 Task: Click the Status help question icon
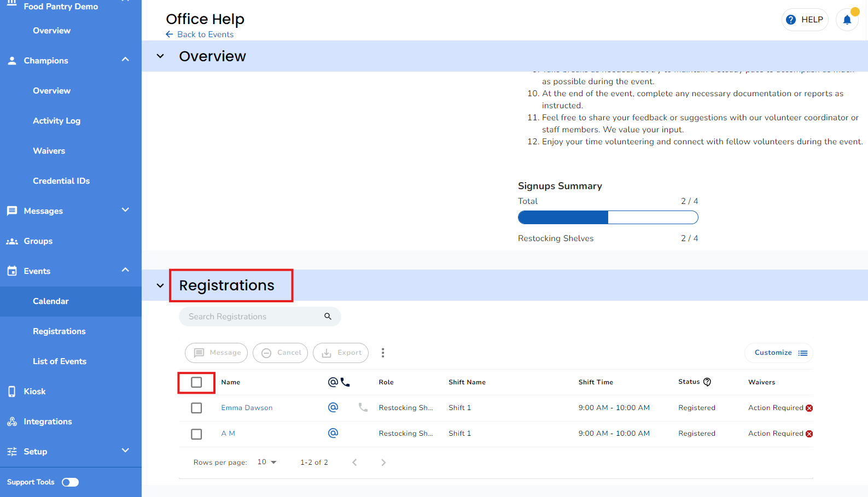(707, 382)
